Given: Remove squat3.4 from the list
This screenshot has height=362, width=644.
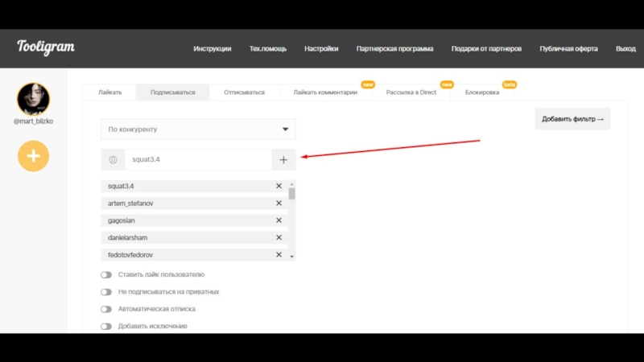Looking at the screenshot, I should click(x=279, y=186).
